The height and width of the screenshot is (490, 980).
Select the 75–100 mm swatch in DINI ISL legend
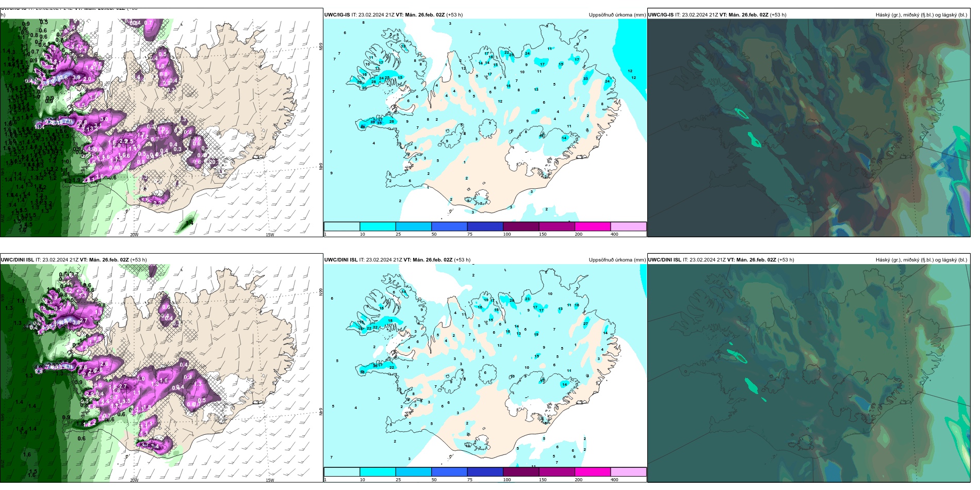coord(485,472)
